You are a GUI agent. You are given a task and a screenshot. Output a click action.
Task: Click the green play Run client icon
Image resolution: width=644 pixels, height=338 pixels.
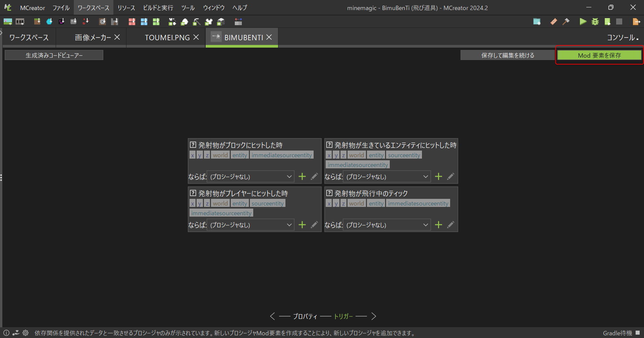coord(583,22)
